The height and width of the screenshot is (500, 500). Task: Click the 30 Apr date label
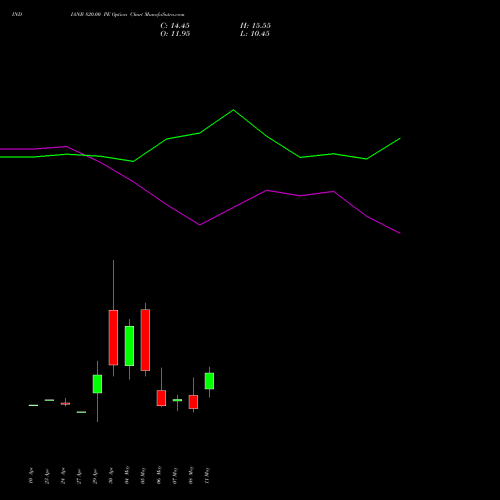coord(111,476)
